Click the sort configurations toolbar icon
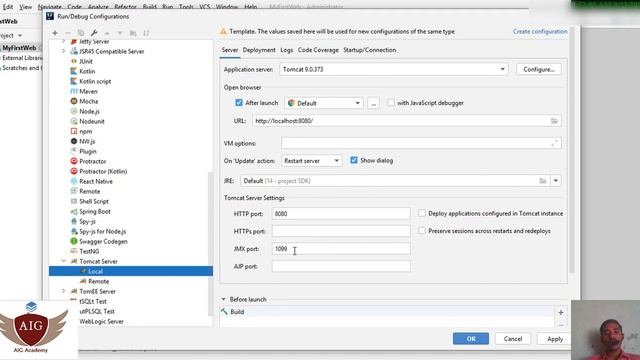Viewport: 640px width, 360px height. (146, 33)
